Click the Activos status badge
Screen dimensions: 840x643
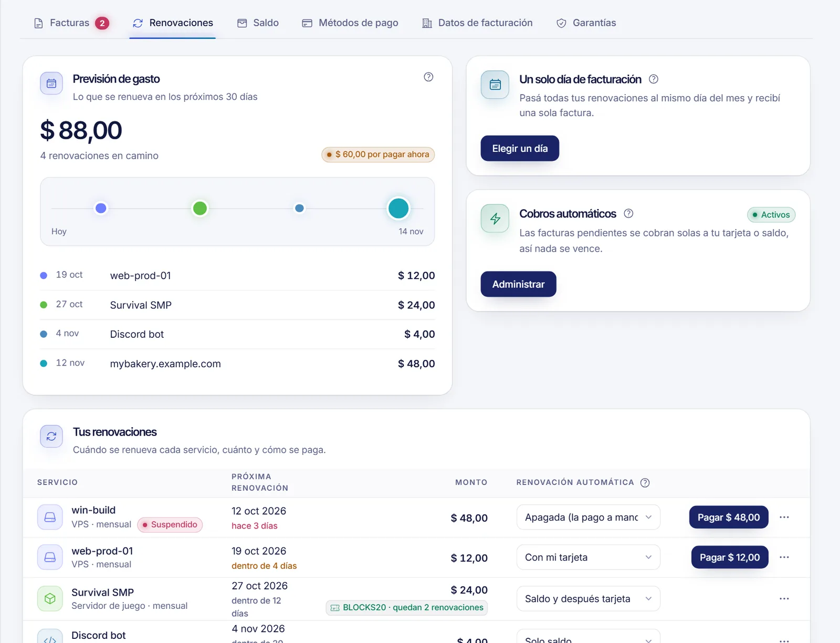[x=771, y=215]
